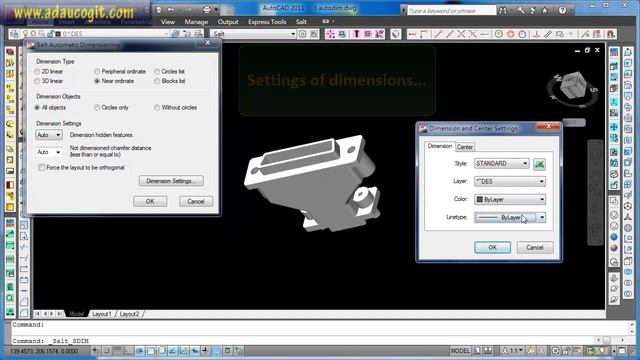Click the Workspace Settings gear next to Salt dropdown
The height and width of the screenshot is (360, 640).
[302, 34]
